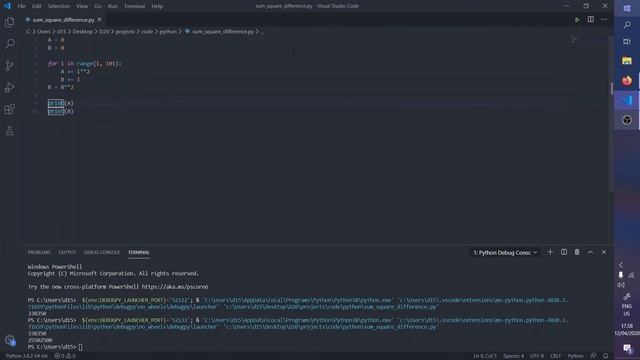This screenshot has height=360, width=640.
Task: Open the feedback icon in status bar
Action: pyautogui.click(x=593, y=356)
